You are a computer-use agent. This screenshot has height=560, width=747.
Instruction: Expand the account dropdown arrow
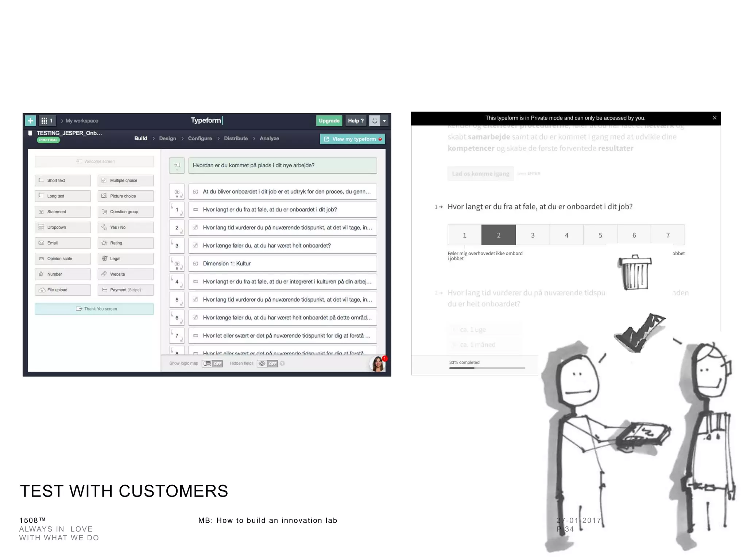[384, 121]
